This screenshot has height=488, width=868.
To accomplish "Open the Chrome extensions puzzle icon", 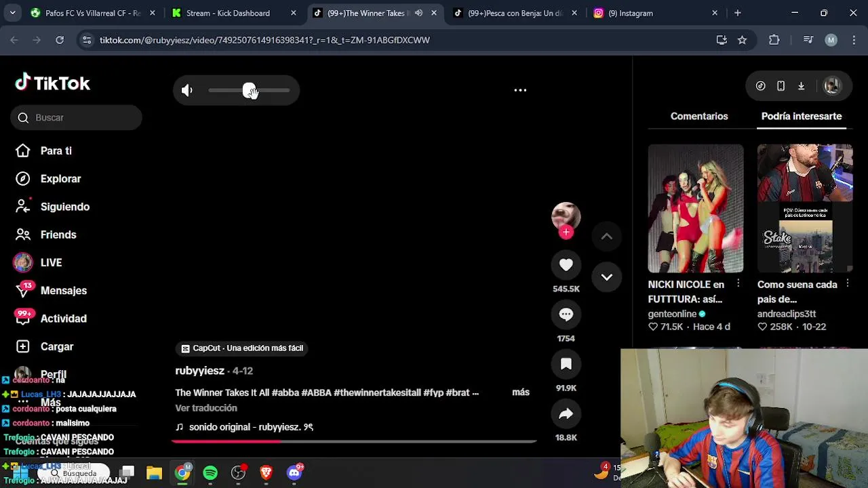I will coord(774,40).
